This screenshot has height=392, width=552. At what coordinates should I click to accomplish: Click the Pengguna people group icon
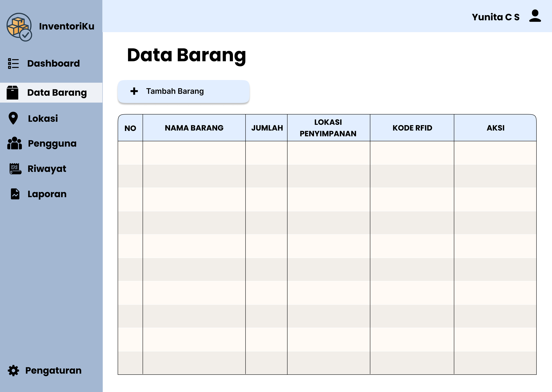coord(14,143)
